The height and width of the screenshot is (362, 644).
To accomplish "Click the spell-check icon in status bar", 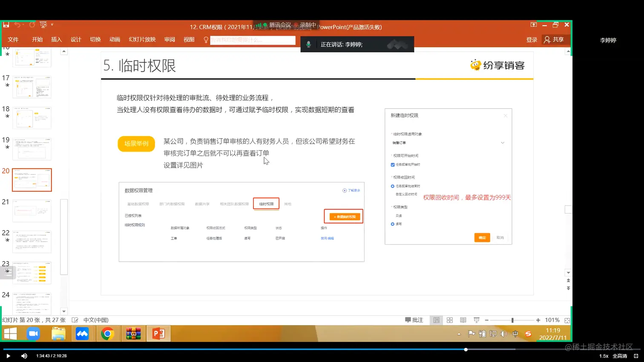I will click(x=75, y=320).
